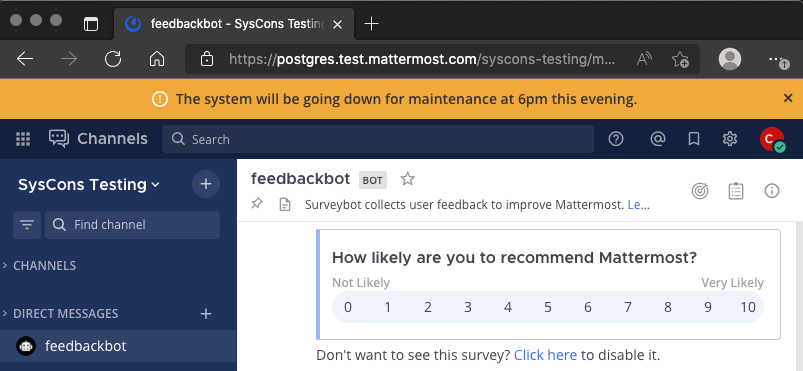Click the BOT tag next to feedbackbot
The height and width of the screenshot is (371, 803).
point(373,180)
